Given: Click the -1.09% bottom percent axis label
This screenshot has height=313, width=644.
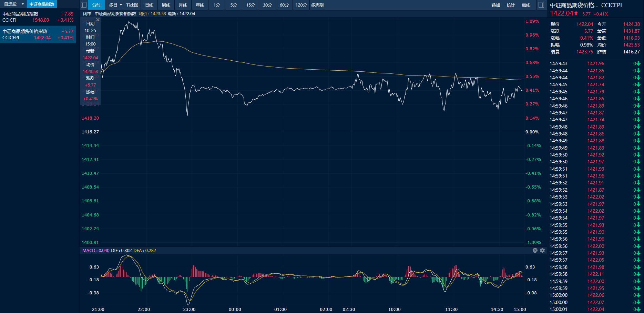Looking at the screenshot, I should coord(533,242).
